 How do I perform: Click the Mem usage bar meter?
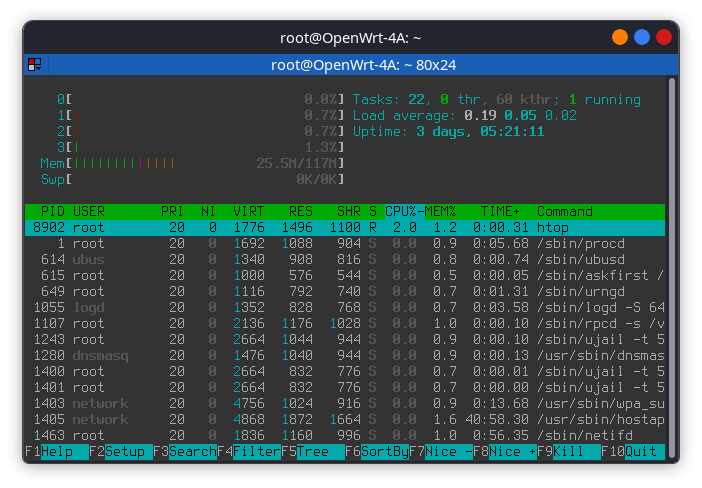tap(193, 163)
